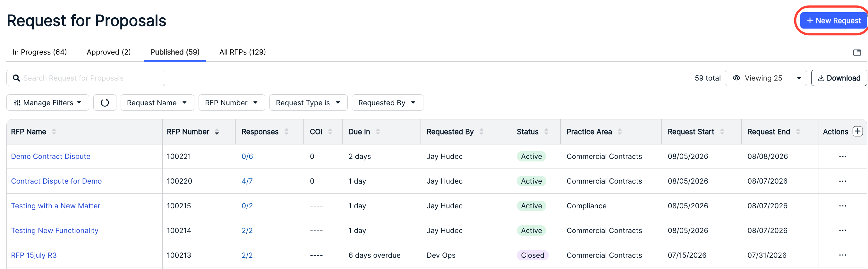Viewport: 868px width, 269px height.
Task: Open Manage Filters menu
Action: point(48,102)
